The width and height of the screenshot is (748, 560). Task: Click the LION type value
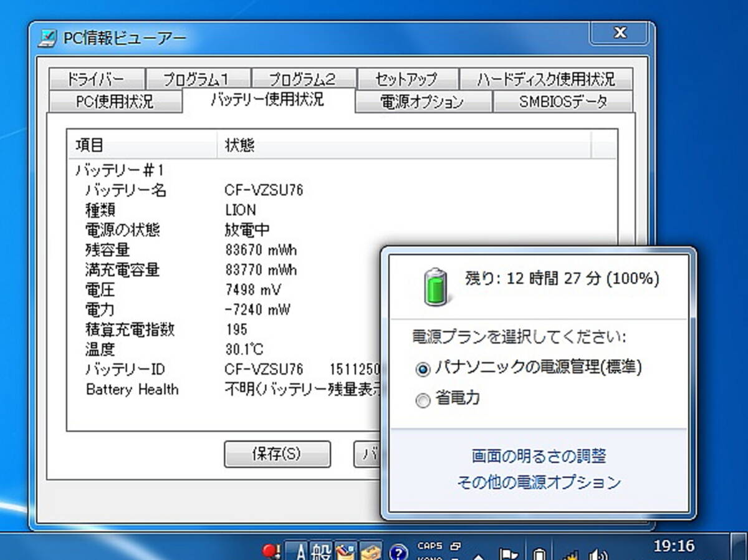[x=241, y=210]
